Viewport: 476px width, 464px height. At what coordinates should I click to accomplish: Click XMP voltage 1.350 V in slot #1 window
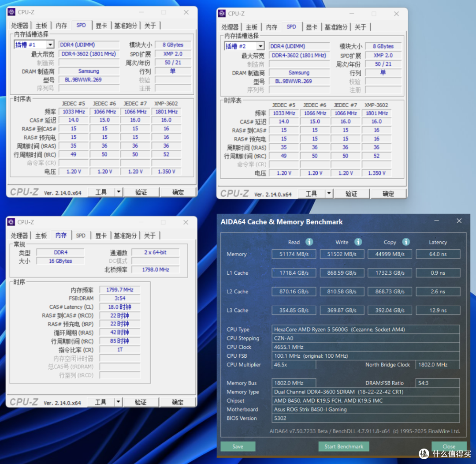click(166, 172)
